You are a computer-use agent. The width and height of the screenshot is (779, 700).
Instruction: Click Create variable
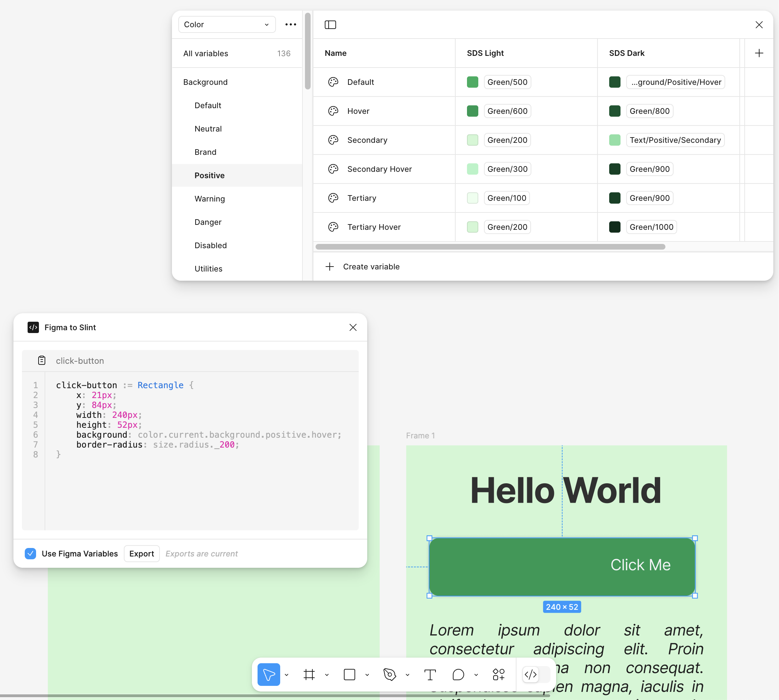(x=362, y=266)
